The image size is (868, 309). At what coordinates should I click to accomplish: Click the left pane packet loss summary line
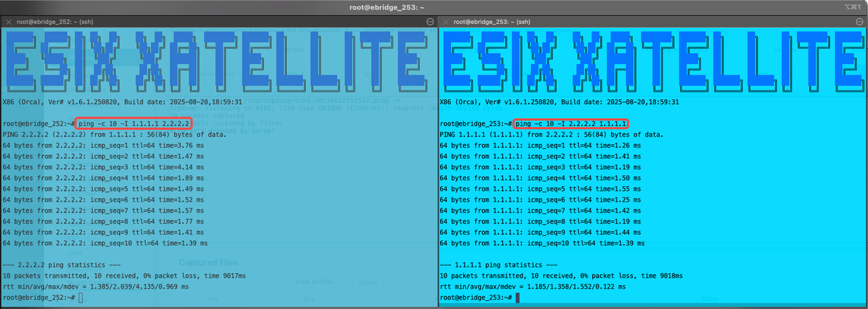pyautogui.click(x=124, y=276)
